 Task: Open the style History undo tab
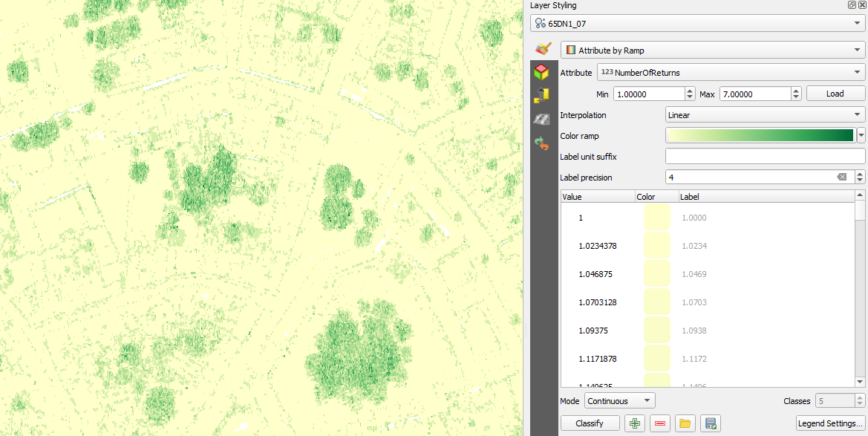point(541,143)
